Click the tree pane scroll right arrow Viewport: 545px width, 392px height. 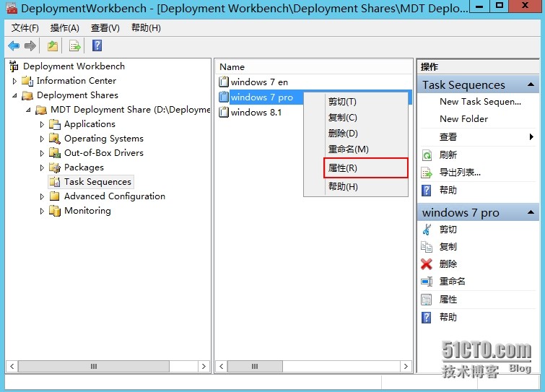[204, 366]
